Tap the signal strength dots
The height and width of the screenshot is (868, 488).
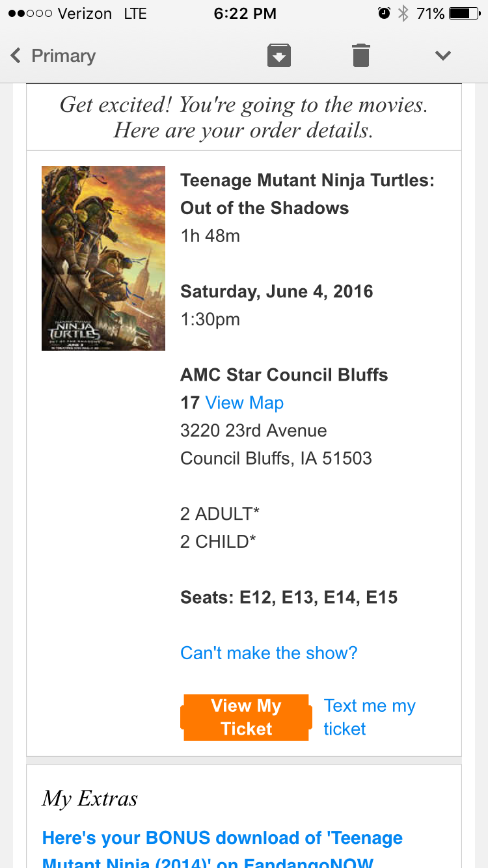click(30, 13)
